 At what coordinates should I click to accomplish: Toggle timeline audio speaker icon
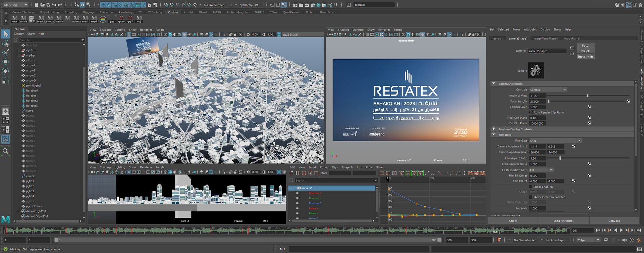click(x=624, y=240)
